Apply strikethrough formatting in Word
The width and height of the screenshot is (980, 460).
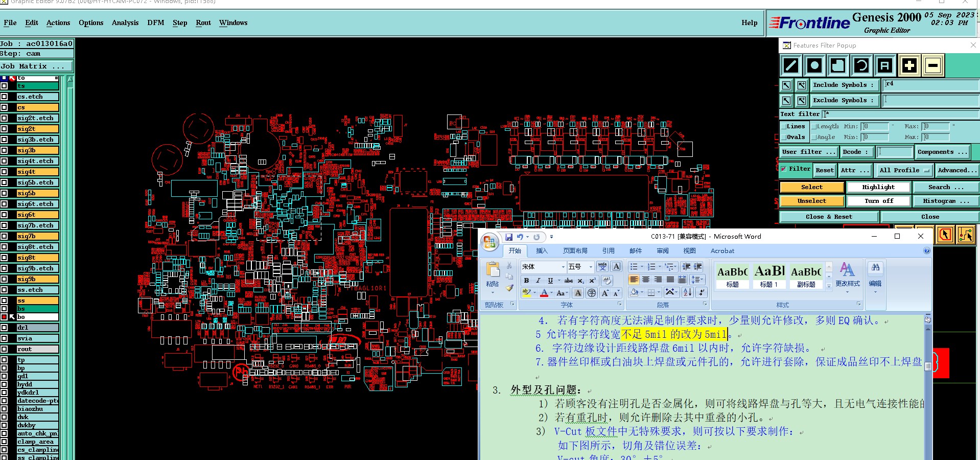point(568,281)
